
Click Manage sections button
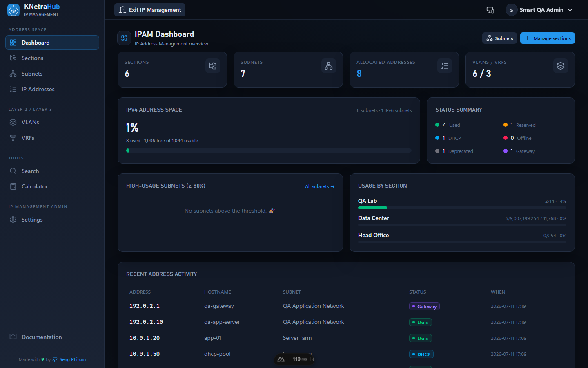(x=548, y=38)
